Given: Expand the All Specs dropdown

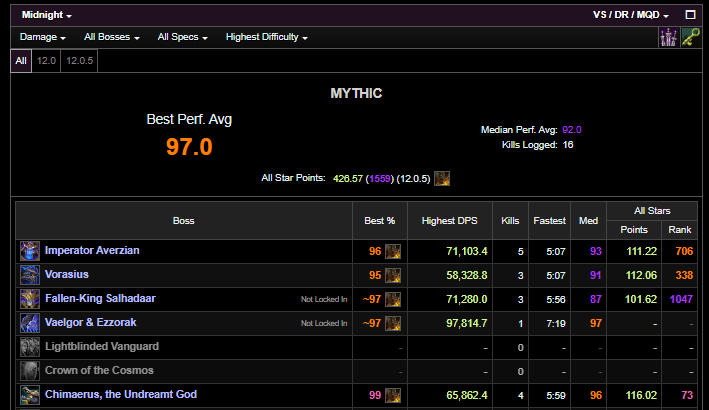Looking at the screenshot, I should 183,37.
